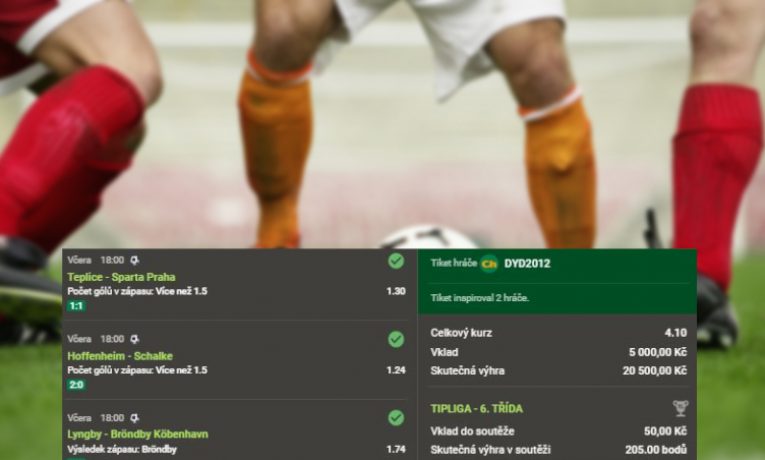Viewport: 765px width, 460px height.
Task: Click the Celkový kurz 4.10 value
Action: pos(676,333)
